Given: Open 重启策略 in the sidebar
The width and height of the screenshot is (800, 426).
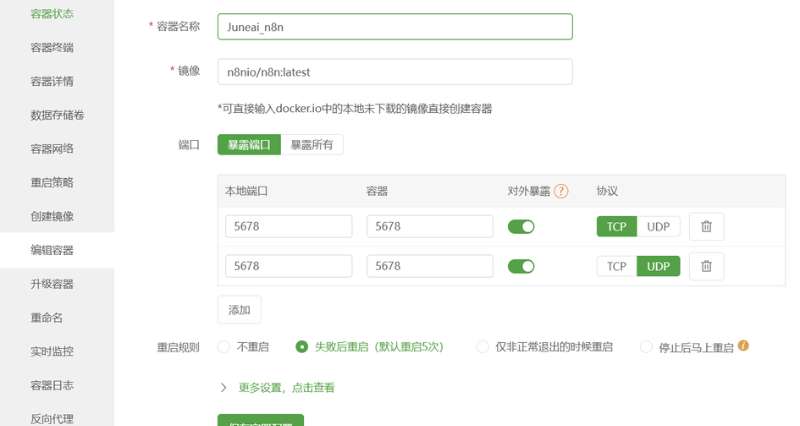Looking at the screenshot, I should (52, 182).
